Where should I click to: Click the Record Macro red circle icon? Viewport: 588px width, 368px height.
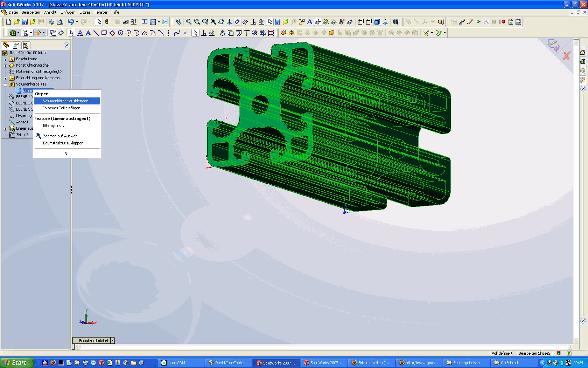[502, 22]
